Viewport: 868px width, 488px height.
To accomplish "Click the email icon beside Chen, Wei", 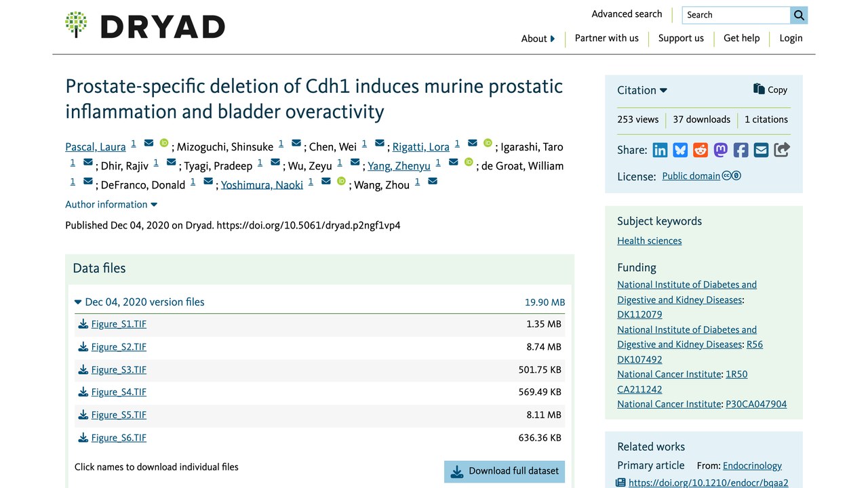I will [x=380, y=144].
